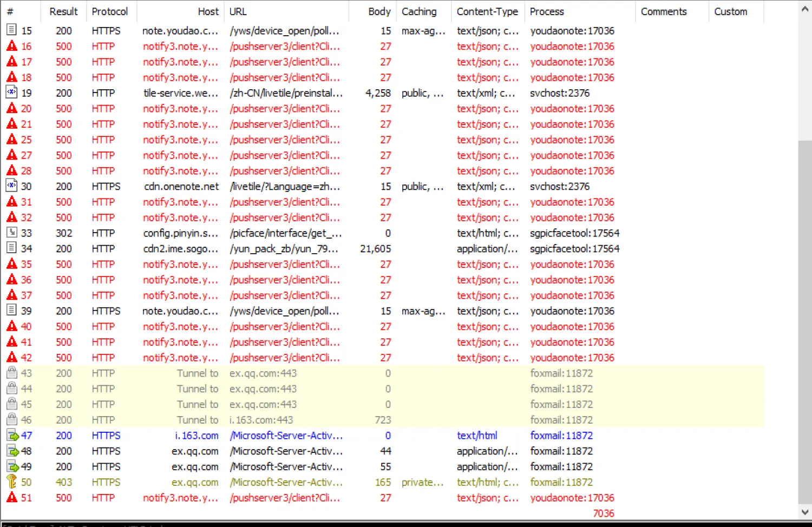This screenshot has width=812, height=527.
Task: Click the red warning icon of session 25
Action: [x=11, y=140]
